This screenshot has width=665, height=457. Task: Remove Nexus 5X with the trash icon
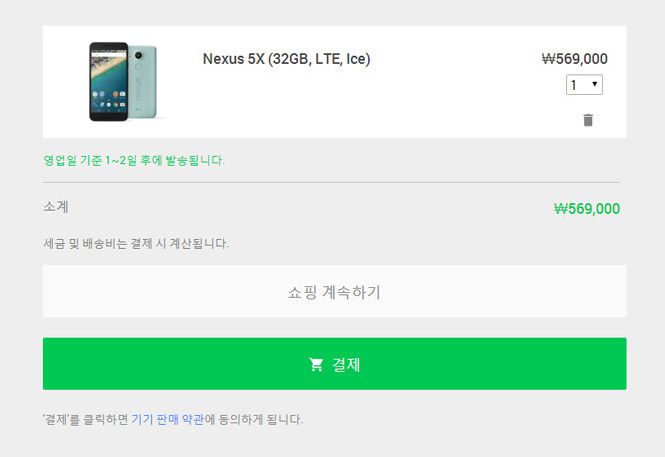click(x=588, y=120)
